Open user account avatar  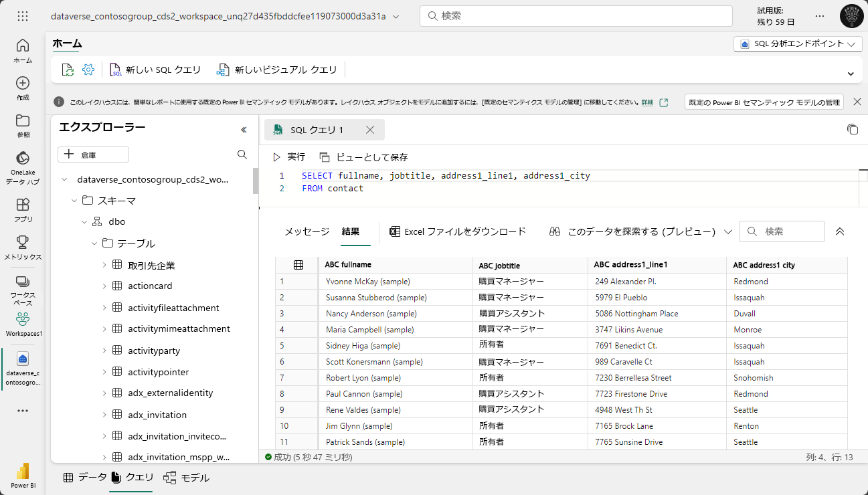[851, 16]
